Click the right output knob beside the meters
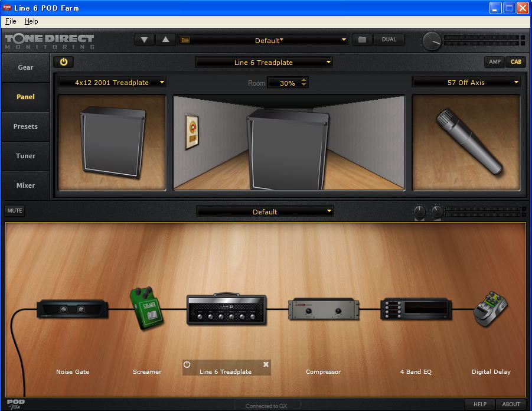 point(436,212)
